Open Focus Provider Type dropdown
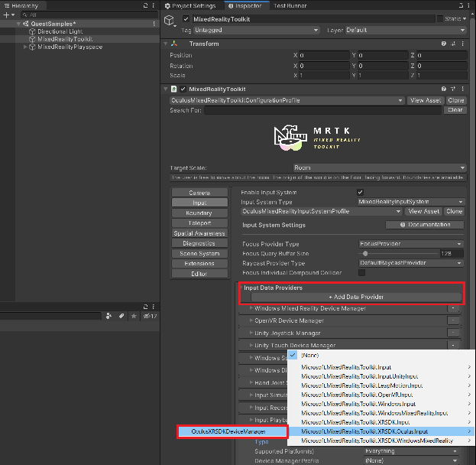 (411, 244)
